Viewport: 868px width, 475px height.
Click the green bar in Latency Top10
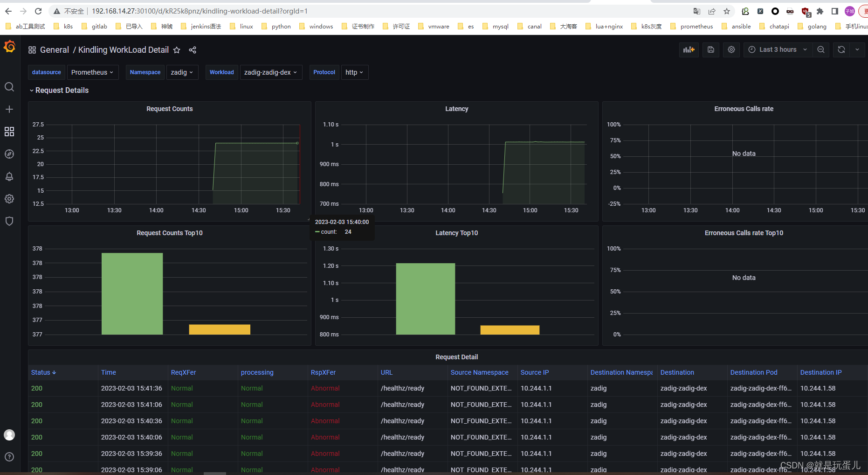click(x=426, y=299)
